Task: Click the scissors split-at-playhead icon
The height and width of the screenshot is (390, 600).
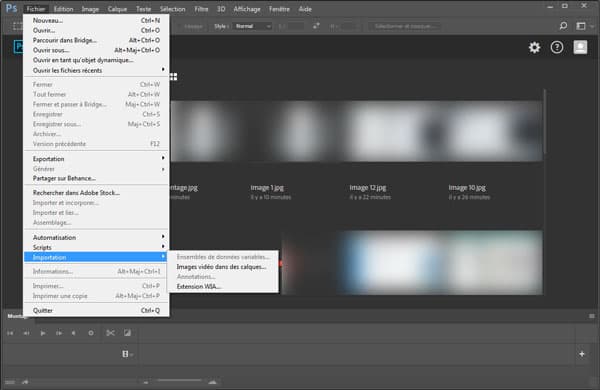Action: click(111, 333)
